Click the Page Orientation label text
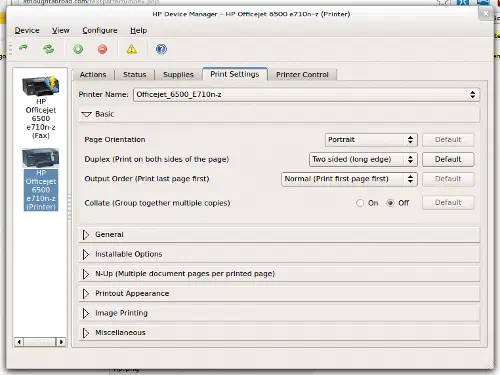Viewport: 500px width, 375px height. [x=115, y=140]
